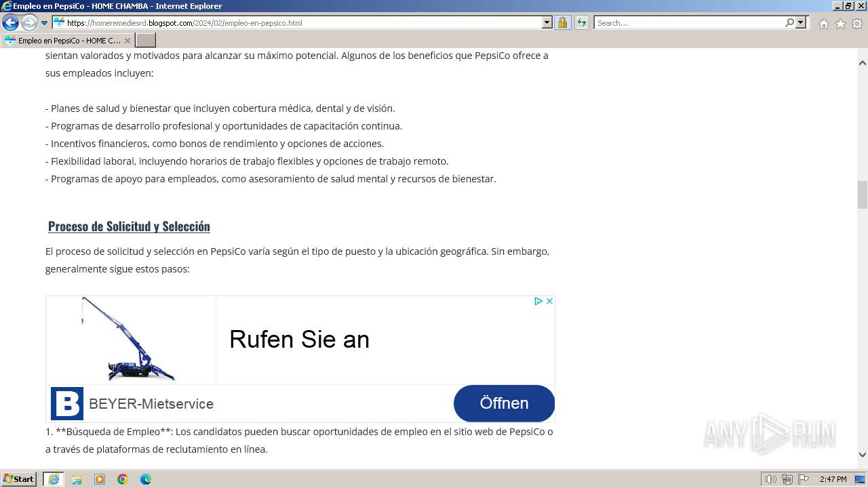
Task: Click the volume speaker tray icon
Action: 771,479
